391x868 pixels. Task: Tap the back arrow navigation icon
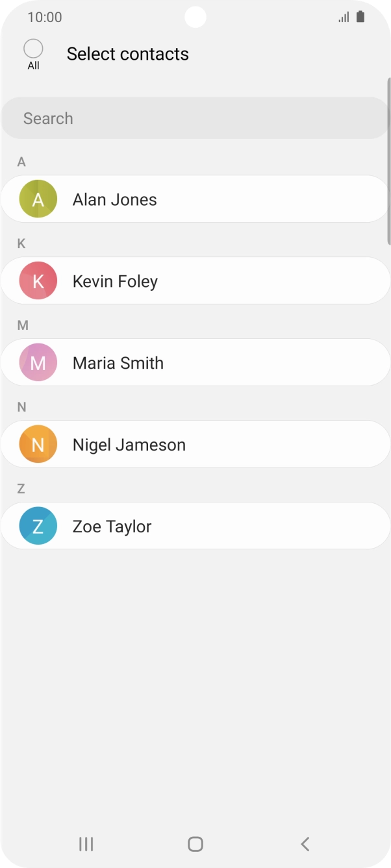click(x=305, y=844)
